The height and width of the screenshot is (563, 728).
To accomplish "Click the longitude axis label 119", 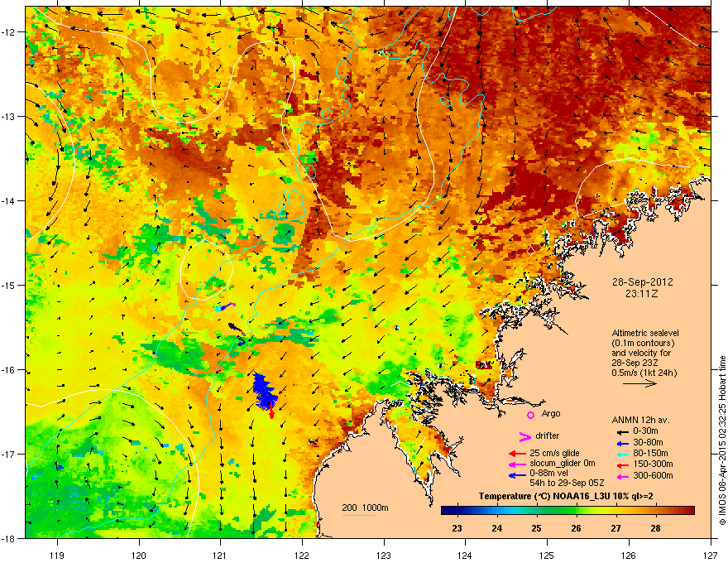I will 57,556.
